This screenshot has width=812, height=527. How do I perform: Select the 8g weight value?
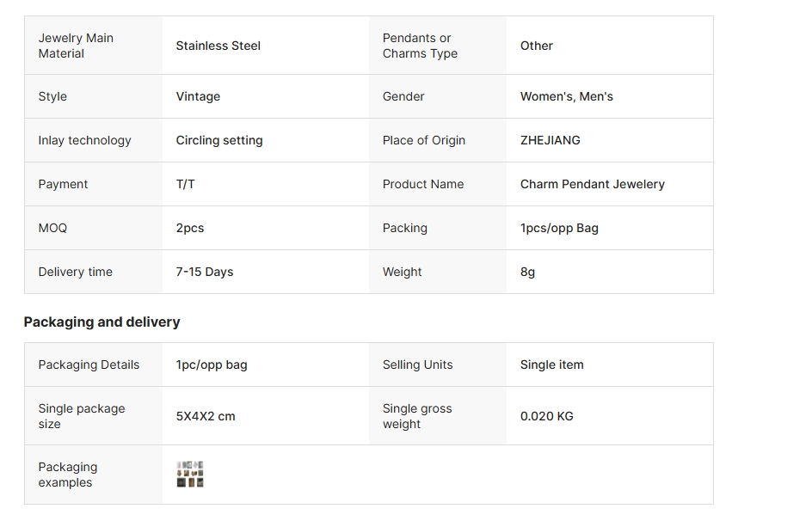click(527, 273)
